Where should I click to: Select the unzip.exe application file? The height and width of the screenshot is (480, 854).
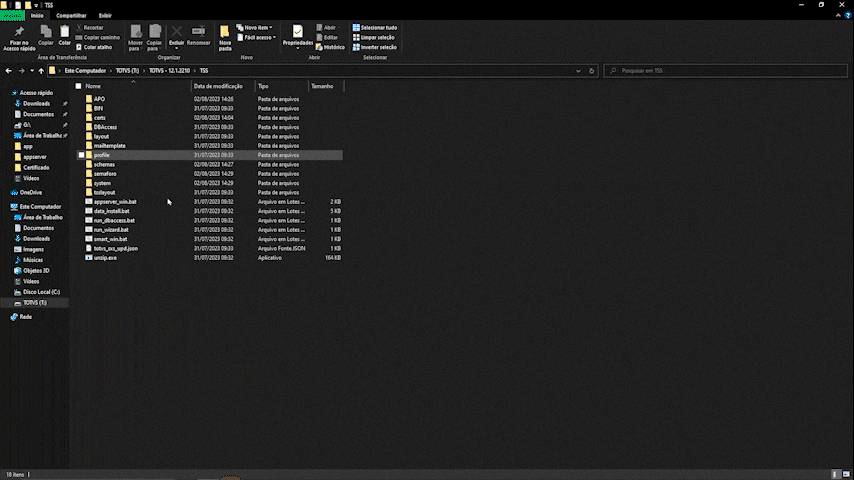105,258
